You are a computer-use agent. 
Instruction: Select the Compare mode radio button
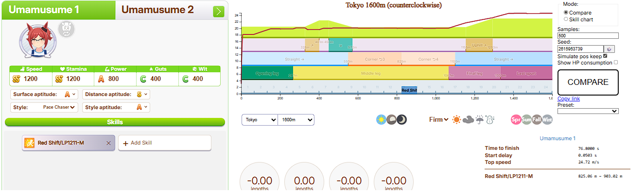566,12
